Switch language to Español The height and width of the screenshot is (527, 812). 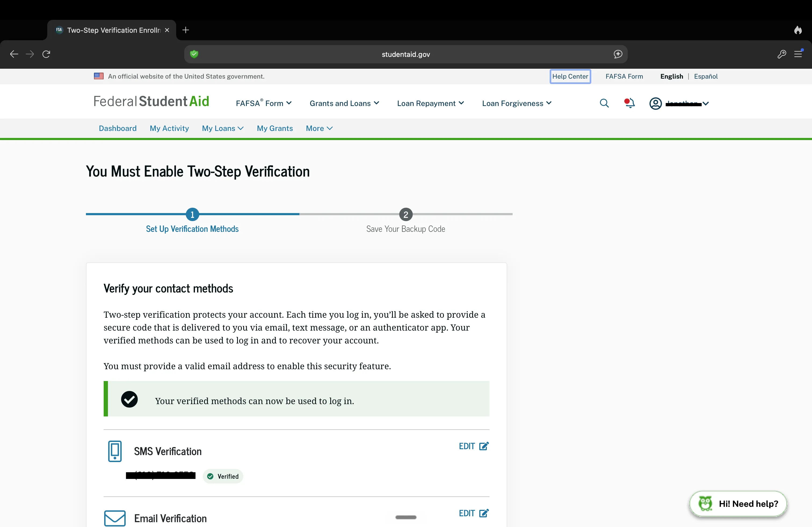pyautogui.click(x=706, y=76)
